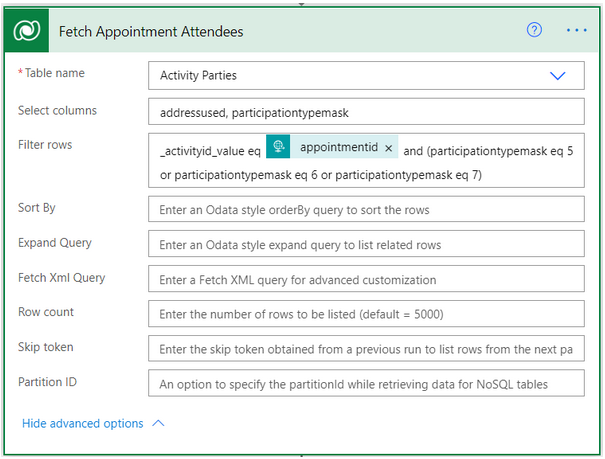Screen dimensions: 605x459
Task: Click the Dataverse connector icon in header
Action: (26, 31)
